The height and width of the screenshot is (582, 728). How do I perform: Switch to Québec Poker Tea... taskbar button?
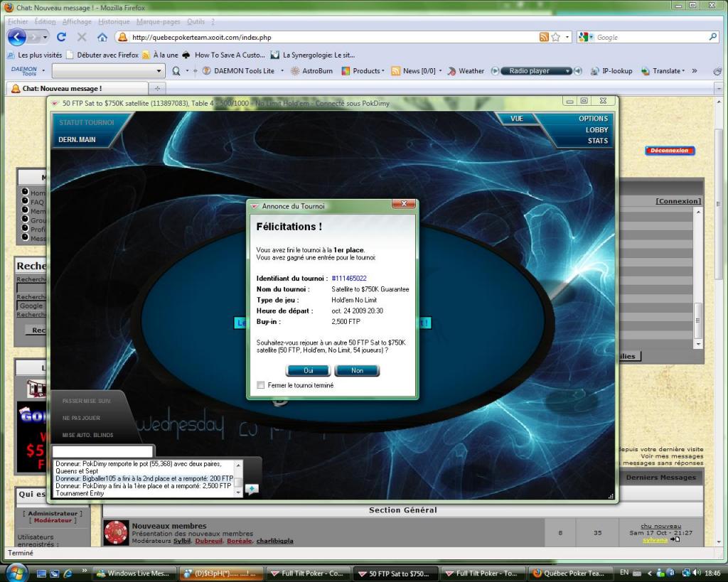pyautogui.click(x=569, y=573)
